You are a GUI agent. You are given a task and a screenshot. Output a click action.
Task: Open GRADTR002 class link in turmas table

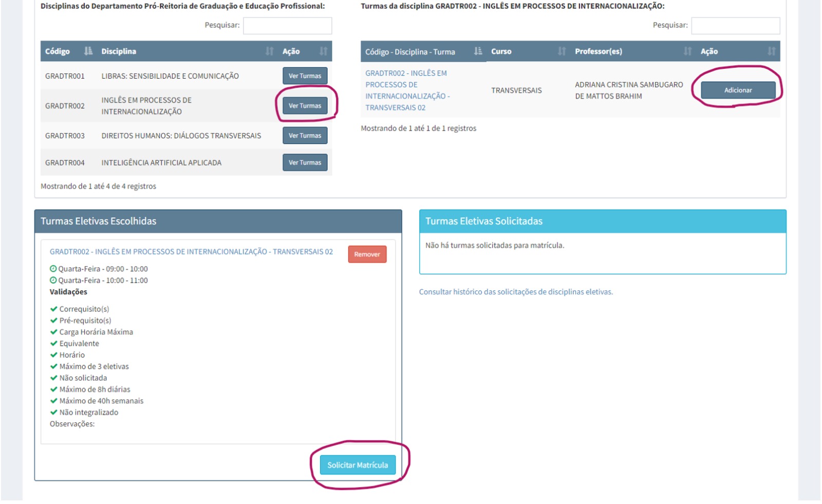(x=406, y=90)
